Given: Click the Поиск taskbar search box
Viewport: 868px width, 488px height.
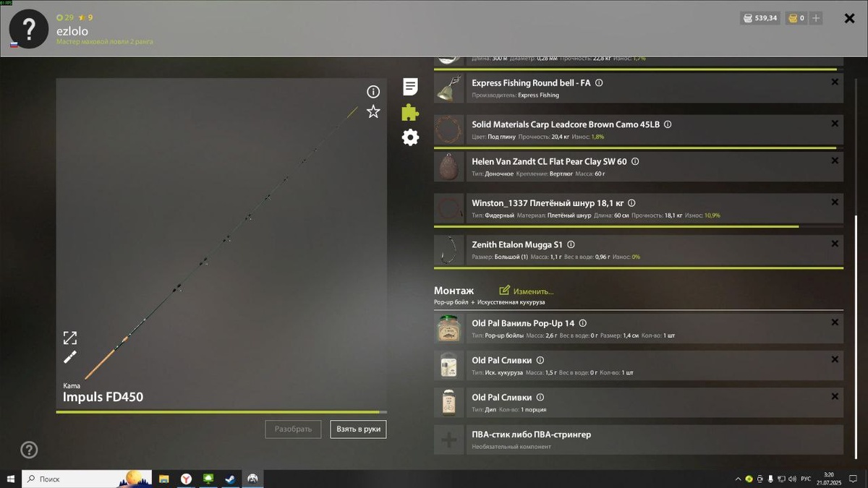Looking at the screenshot, I should 87,479.
